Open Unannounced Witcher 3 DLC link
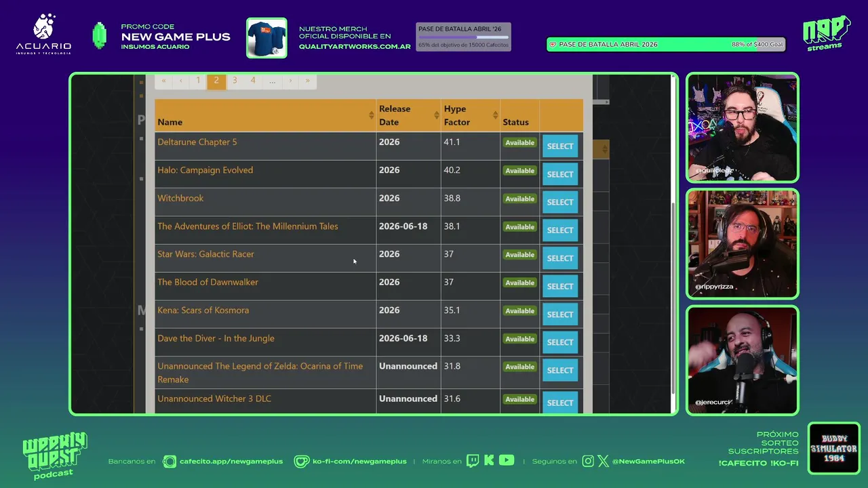This screenshot has height=488, width=868. pyautogui.click(x=214, y=399)
